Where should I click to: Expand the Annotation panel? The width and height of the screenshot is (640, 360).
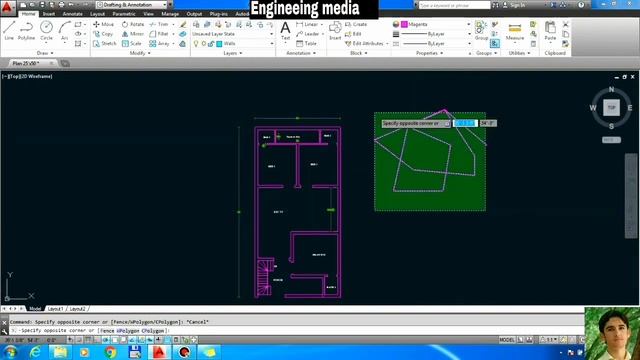(x=301, y=53)
